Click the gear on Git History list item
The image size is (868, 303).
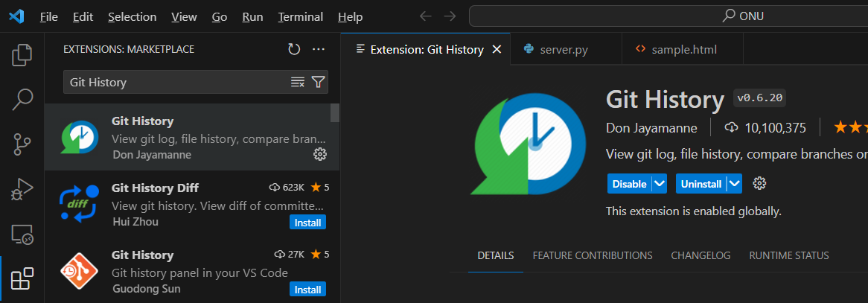coord(320,154)
